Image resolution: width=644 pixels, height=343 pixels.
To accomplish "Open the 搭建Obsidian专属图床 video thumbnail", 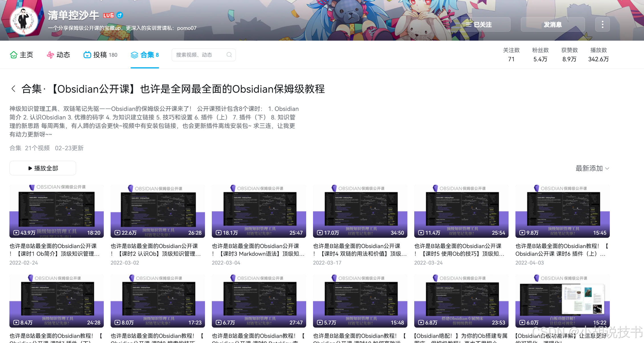I will 461,301.
